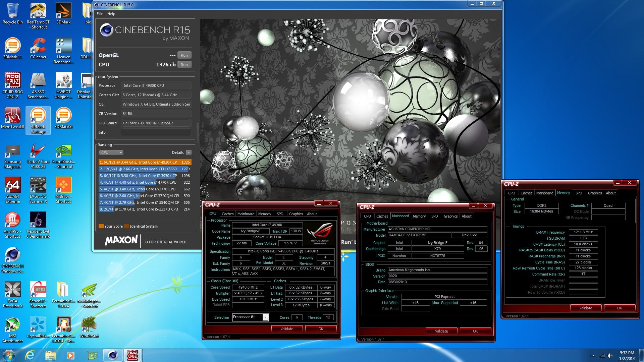
Task: Open Heaven Benchmark desktop icon
Action: (x=63, y=51)
